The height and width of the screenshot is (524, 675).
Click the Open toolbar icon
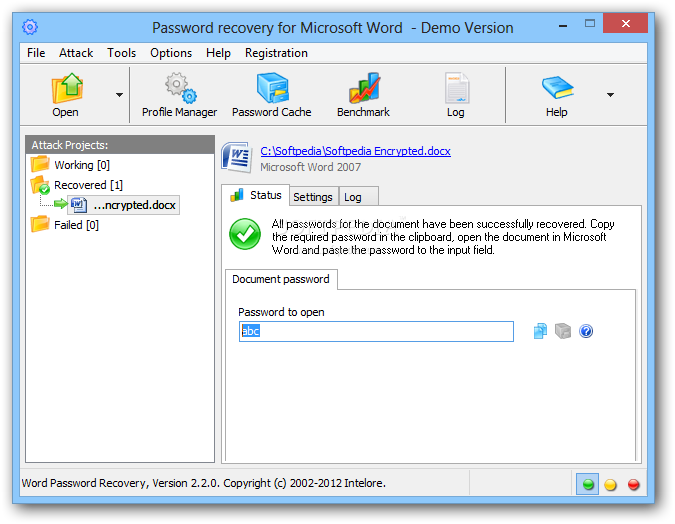pos(67,89)
